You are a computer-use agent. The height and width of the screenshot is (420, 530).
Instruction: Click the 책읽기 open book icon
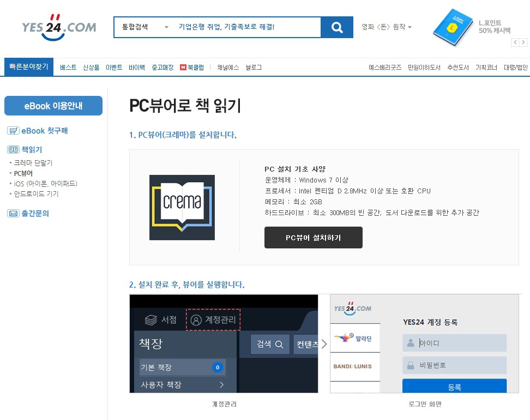click(13, 149)
